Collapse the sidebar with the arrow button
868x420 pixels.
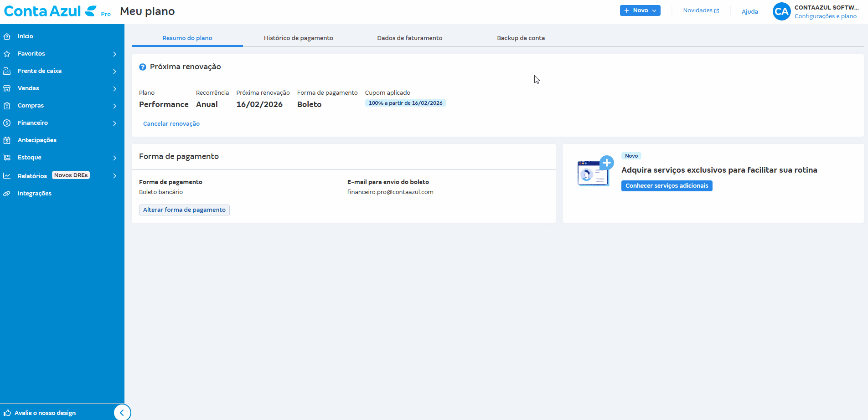[122, 413]
